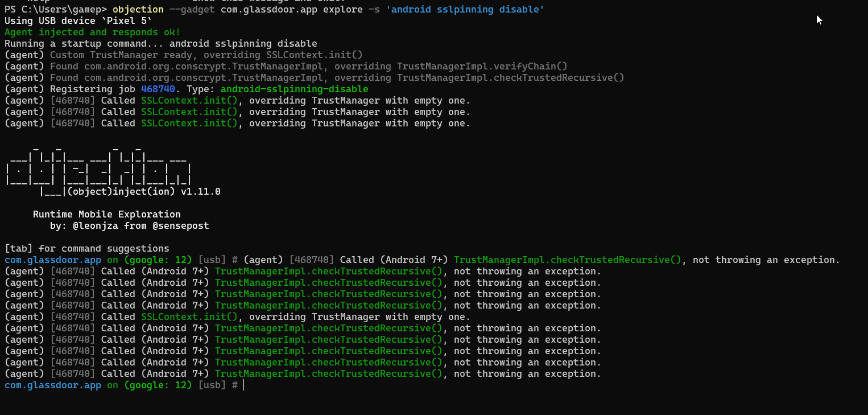Click 'Custom TrustManager ready' log line
Image resolution: width=868 pixels, height=415 pixels.
[x=184, y=55]
